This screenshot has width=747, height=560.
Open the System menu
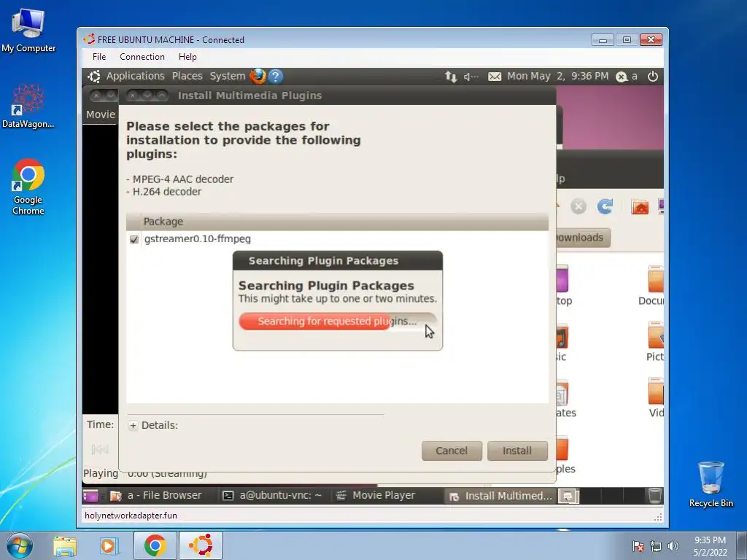point(228,76)
